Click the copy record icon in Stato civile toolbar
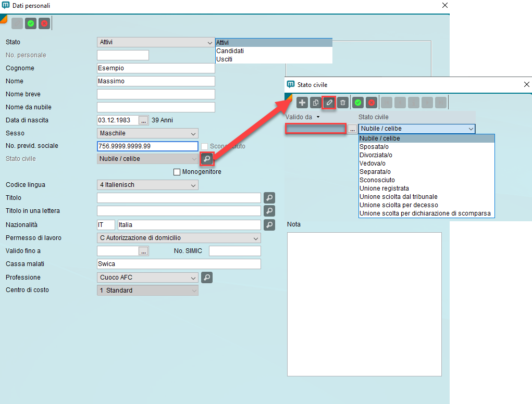 coord(316,103)
